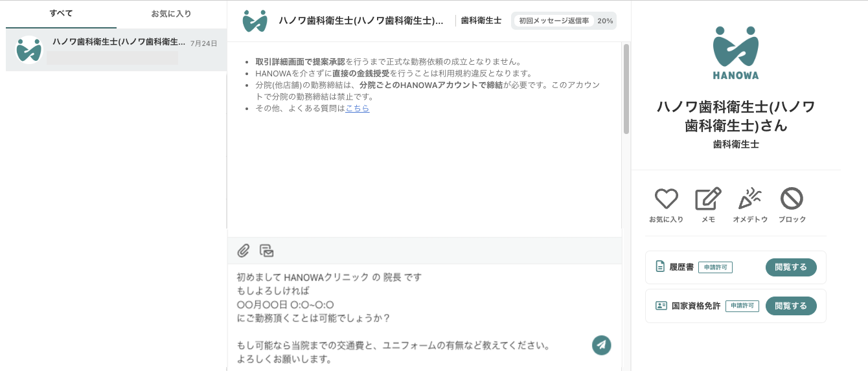Viewport: 868px width, 371px height.
Task: Open the message template icon
Action: 266,251
